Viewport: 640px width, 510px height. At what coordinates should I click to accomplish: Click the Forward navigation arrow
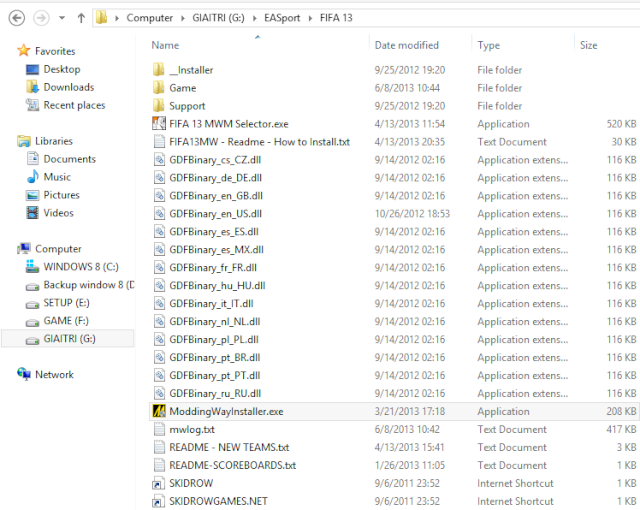click(x=41, y=18)
